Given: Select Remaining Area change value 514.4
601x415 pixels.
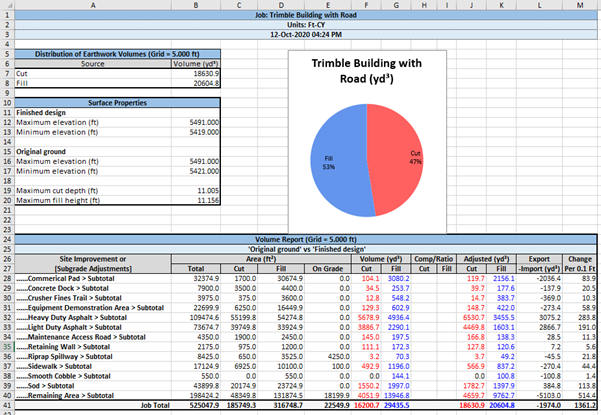Looking at the screenshot, I should (x=580, y=395).
